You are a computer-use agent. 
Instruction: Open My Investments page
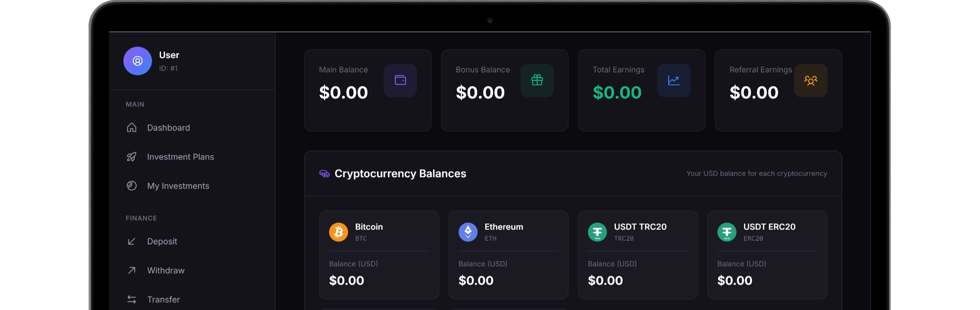click(178, 186)
